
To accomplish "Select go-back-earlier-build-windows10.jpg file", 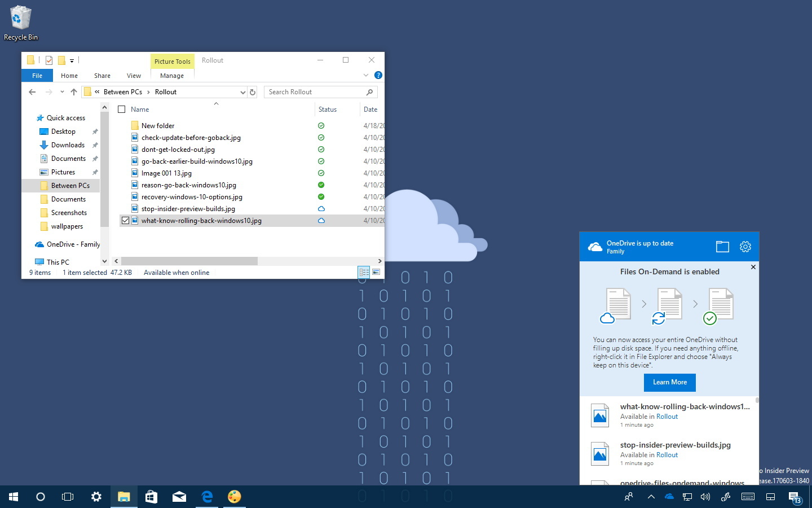I will (197, 161).
